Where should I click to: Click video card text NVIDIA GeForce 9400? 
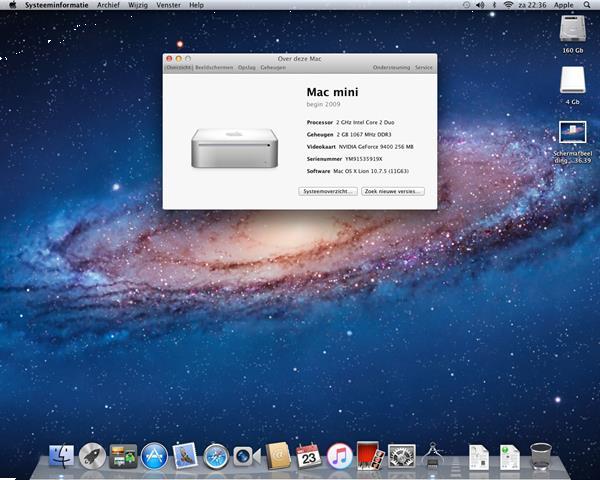pos(376,147)
